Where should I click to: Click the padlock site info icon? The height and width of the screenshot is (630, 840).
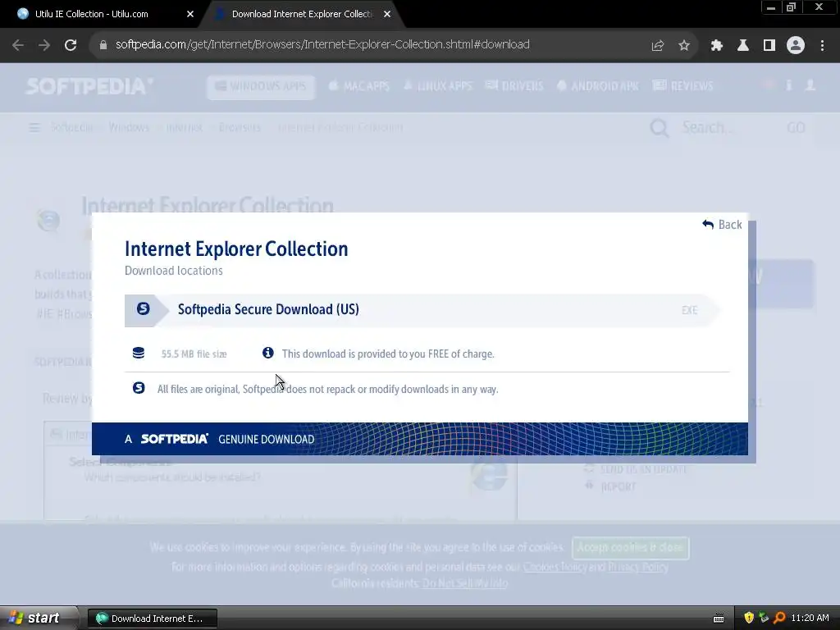103,45
